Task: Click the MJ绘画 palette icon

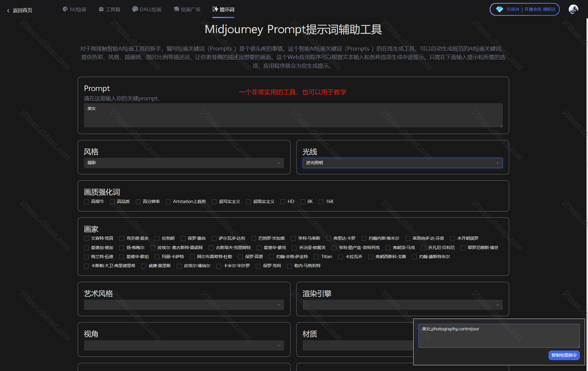Action: (x=65, y=9)
